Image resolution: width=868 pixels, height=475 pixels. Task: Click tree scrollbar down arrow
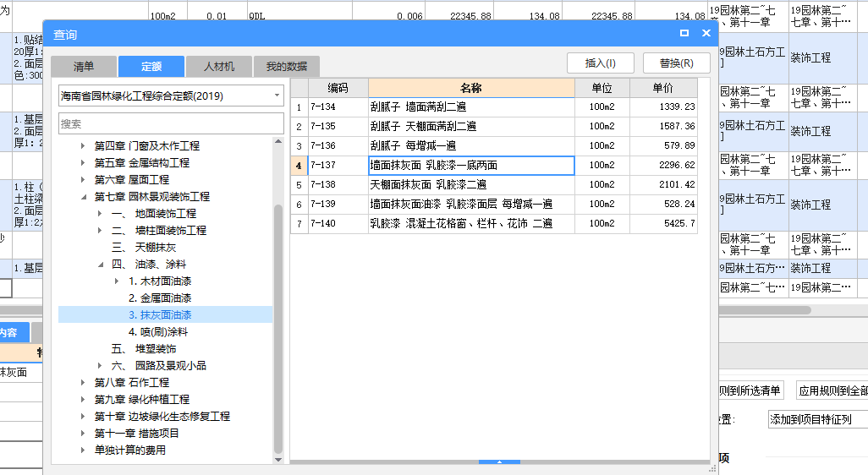[277, 460]
